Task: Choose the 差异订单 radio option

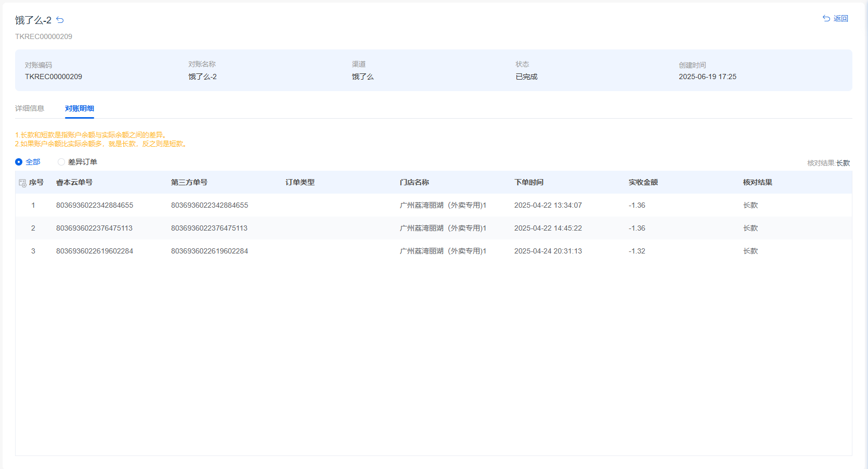Action: click(x=61, y=162)
